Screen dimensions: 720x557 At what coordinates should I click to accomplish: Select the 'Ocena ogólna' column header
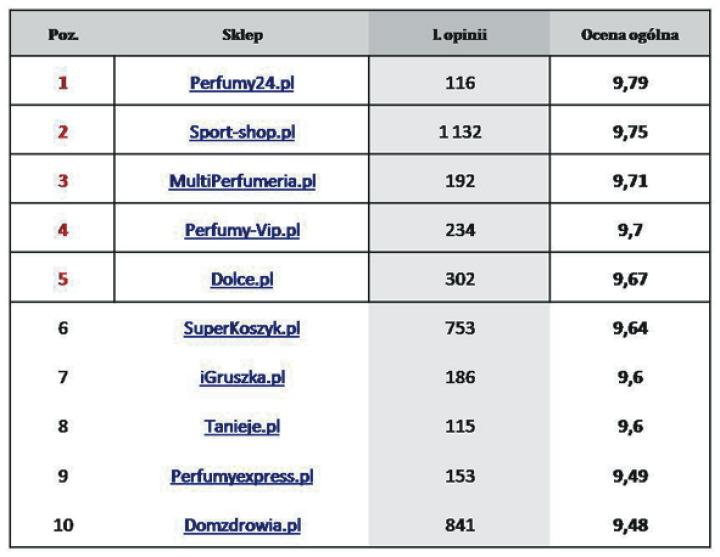[x=630, y=35]
